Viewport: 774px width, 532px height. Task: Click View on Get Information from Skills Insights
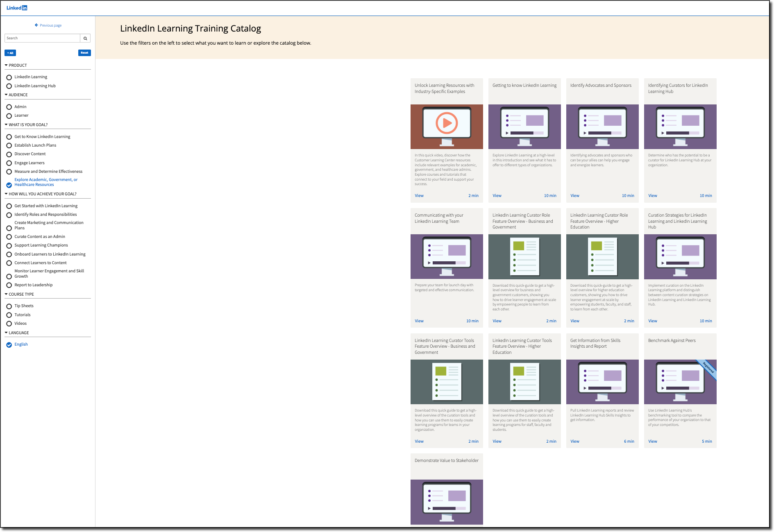(x=575, y=441)
